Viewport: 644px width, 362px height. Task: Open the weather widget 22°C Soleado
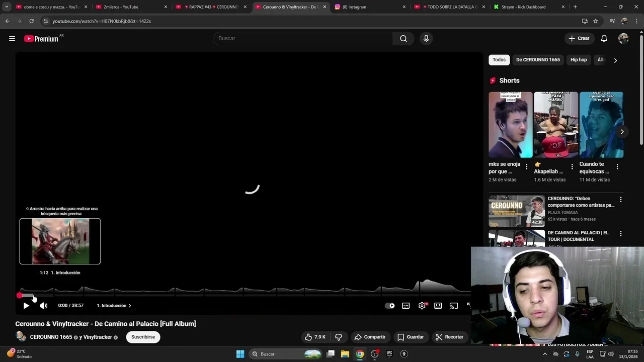coord(20,354)
